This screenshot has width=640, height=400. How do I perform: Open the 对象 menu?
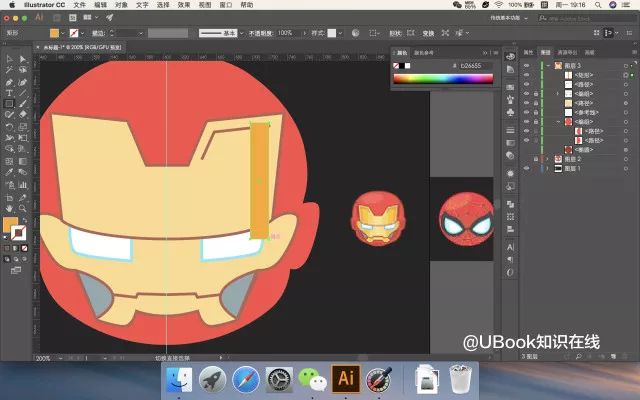coord(121,5)
